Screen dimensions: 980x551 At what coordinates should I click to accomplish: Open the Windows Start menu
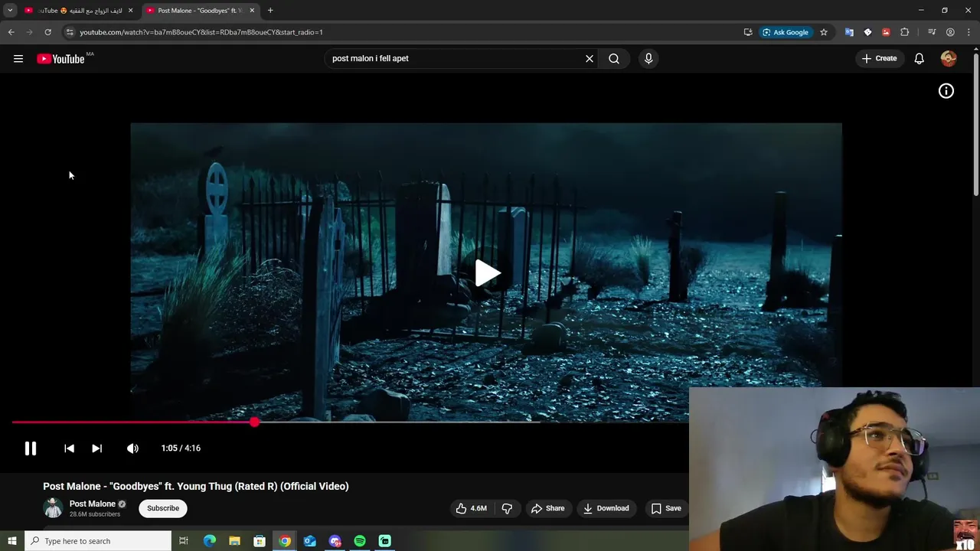[12, 541]
